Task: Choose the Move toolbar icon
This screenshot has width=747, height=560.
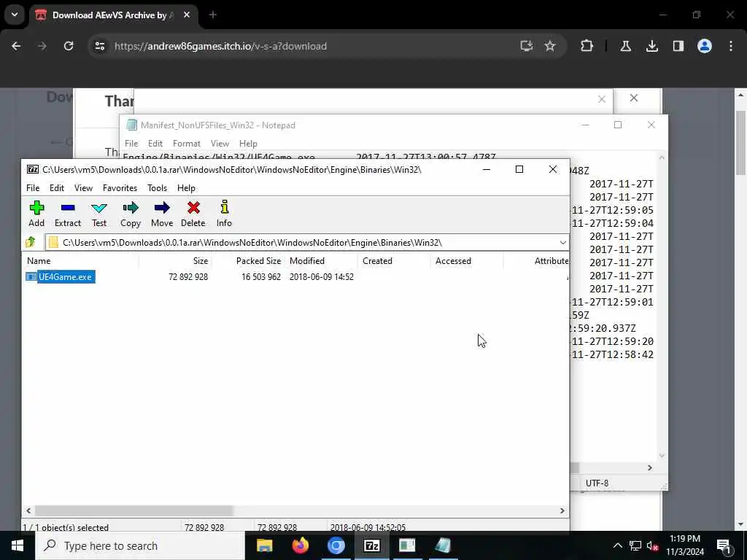Action: coord(162,214)
